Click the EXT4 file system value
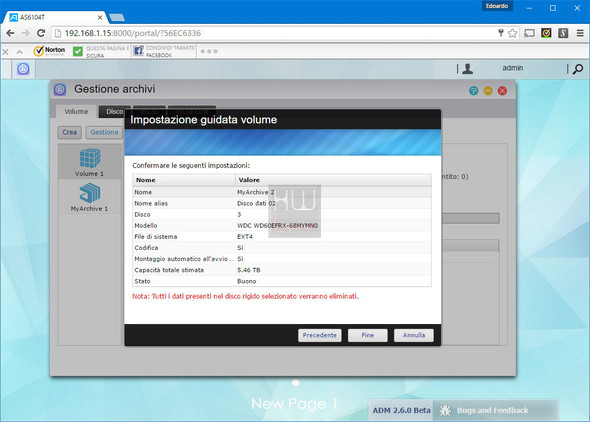This screenshot has width=590, height=422. pyautogui.click(x=245, y=237)
